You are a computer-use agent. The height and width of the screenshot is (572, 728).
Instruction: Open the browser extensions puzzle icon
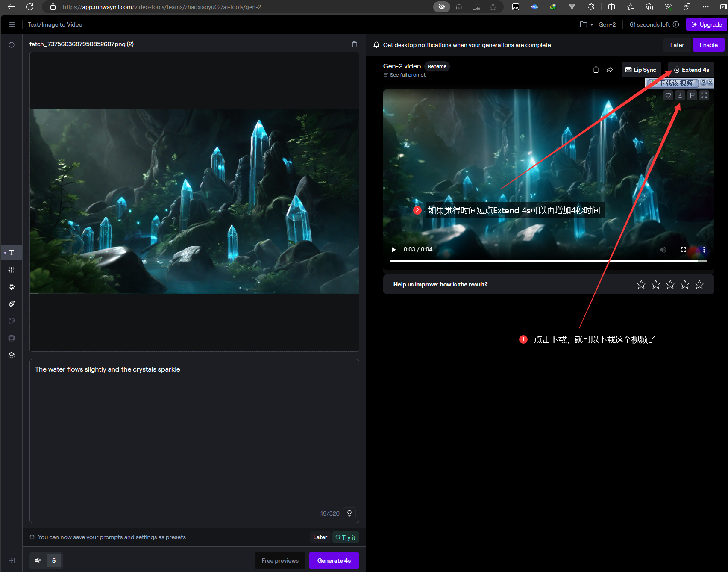(591, 7)
